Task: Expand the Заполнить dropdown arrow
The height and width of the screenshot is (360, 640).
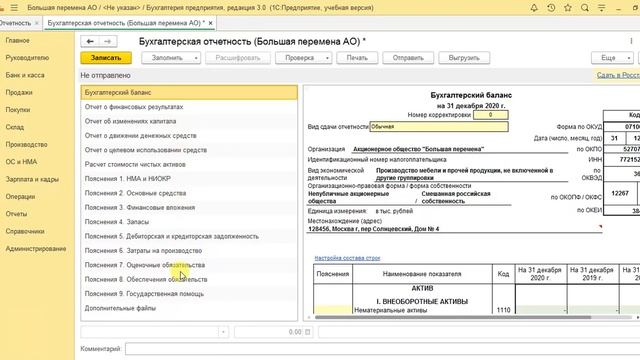Action: (x=196, y=58)
